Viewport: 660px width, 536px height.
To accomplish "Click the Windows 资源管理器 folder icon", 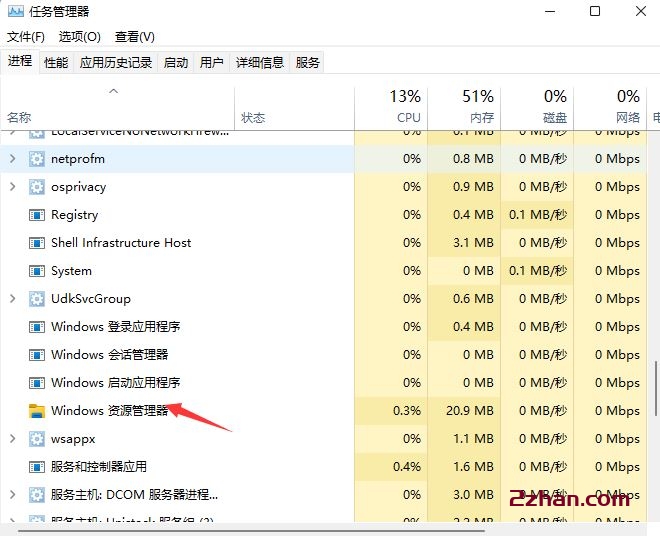I will [37, 411].
